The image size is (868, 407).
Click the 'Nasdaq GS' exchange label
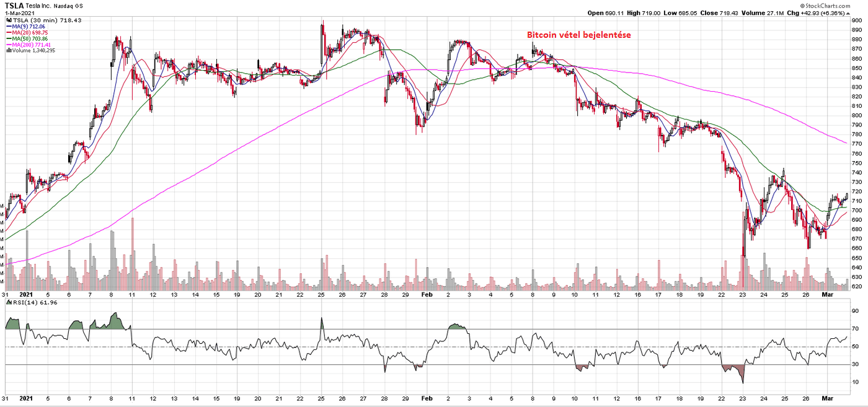click(68, 6)
